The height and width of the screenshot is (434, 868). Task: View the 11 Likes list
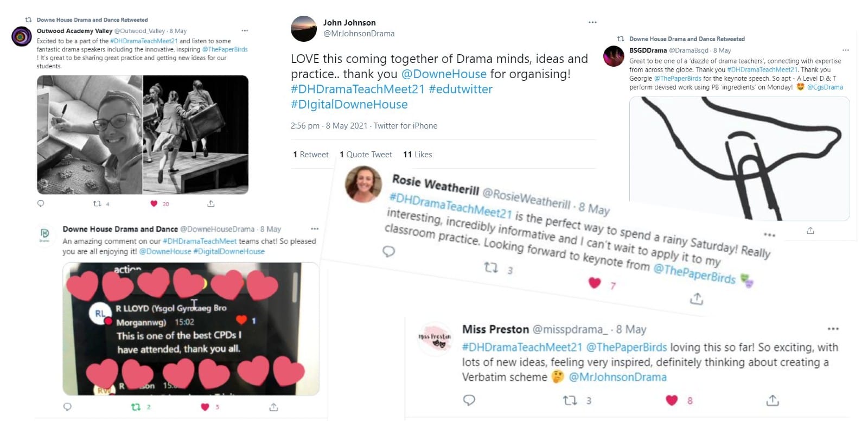pyautogui.click(x=418, y=155)
